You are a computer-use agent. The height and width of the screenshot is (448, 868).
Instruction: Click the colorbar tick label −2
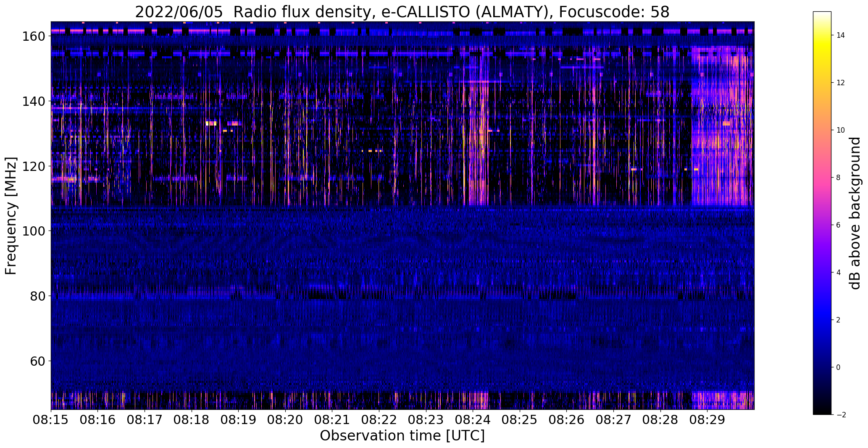pos(841,415)
